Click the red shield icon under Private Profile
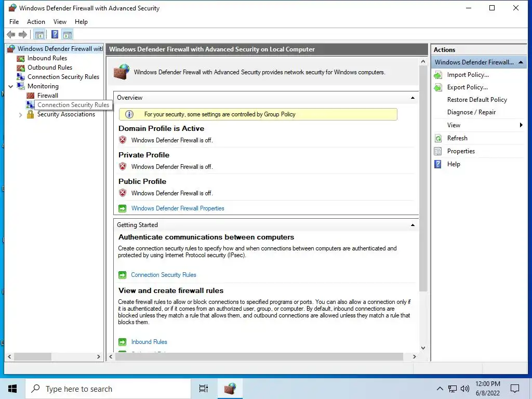The image size is (532, 399). 123,166
